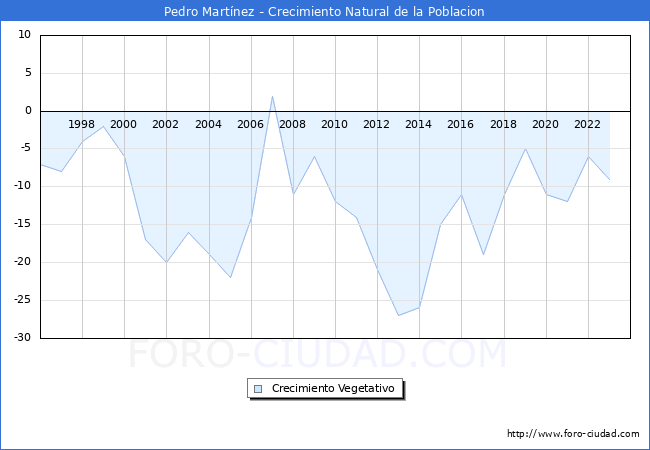650x450 pixels.
Task: Select the 2002 year label
Action: pos(165,124)
